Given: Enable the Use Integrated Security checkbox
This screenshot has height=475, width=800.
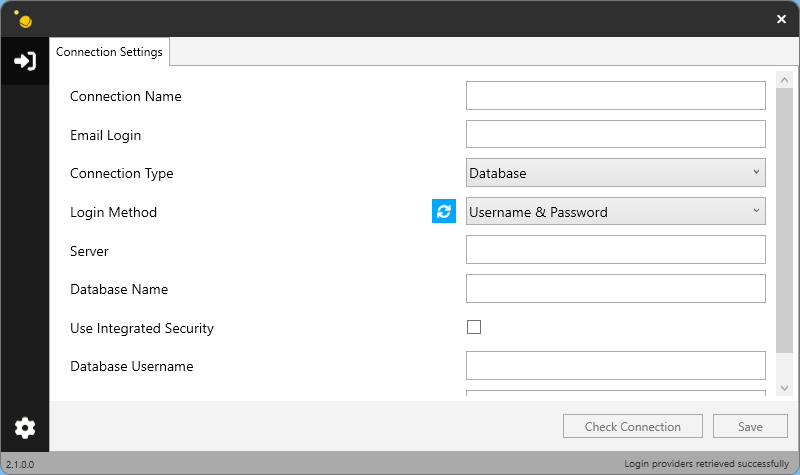Looking at the screenshot, I should [474, 327].
